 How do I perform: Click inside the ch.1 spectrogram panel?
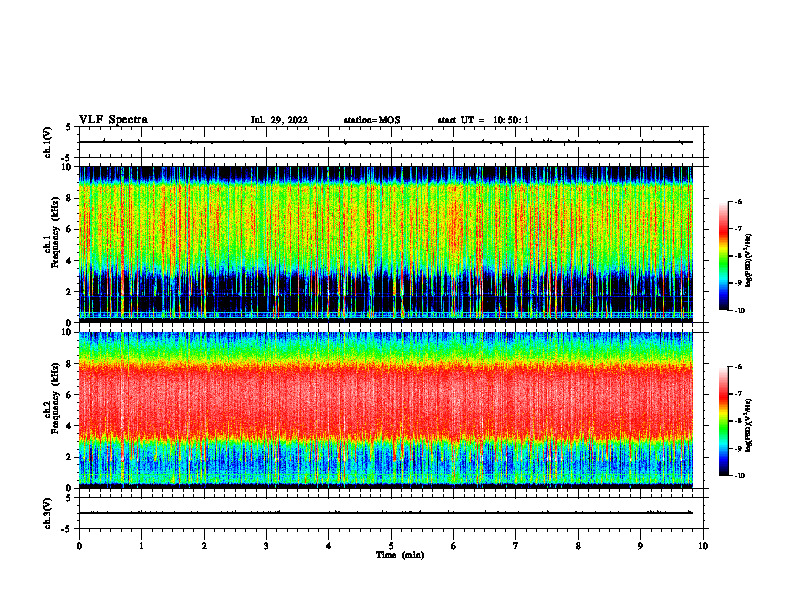(x=386, y=244)
